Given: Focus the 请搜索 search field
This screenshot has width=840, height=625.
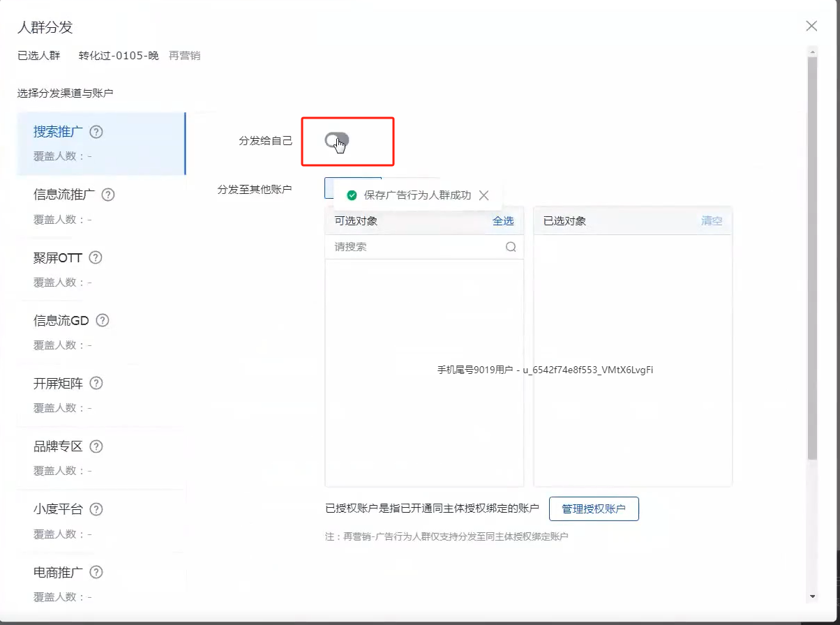Looking at the screenshot, I should point(424,247).
